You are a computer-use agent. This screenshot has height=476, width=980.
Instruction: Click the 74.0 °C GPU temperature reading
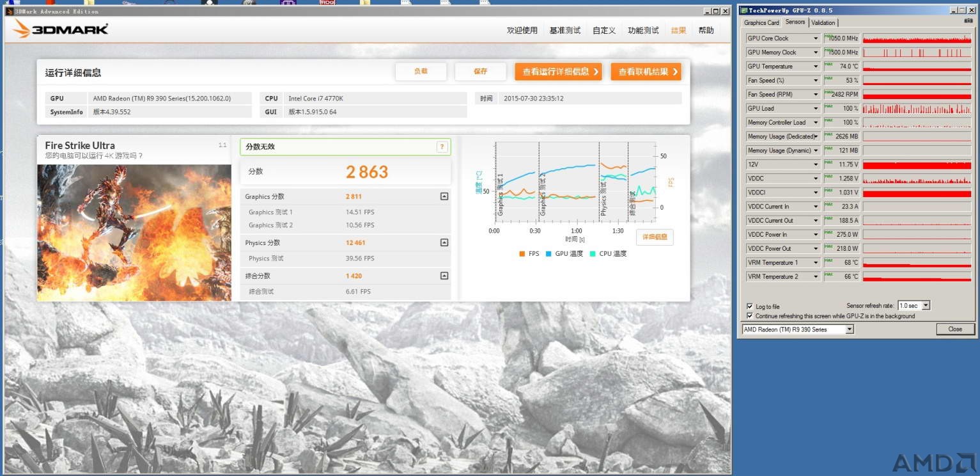pos(849,67)
